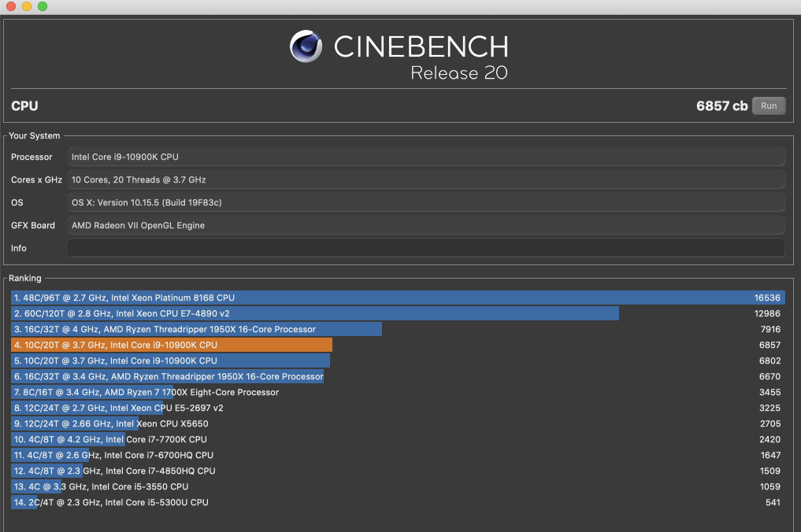The width and height of the screenshot is (801, 532).
Task: Select ranking row 6 Threadripper 1950X 3.4 GHz
Action: (x=398, y=376)
